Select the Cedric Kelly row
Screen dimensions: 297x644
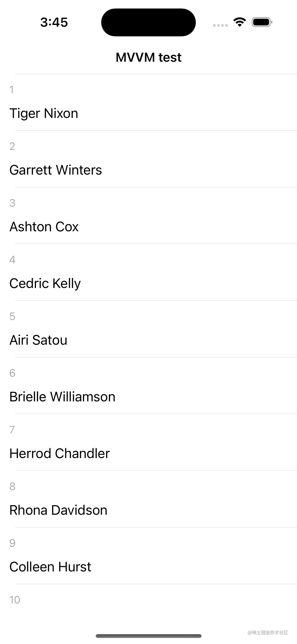pos(148,272)
